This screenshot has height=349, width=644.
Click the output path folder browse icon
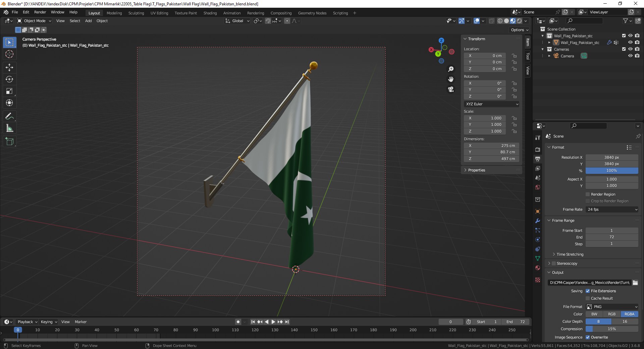point(635,283)
